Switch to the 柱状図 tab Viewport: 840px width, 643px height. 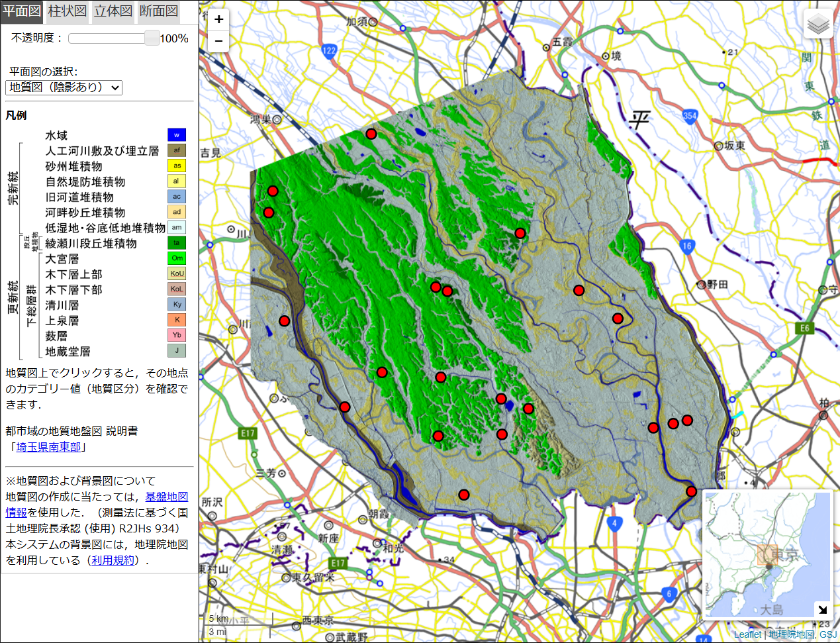68,11
